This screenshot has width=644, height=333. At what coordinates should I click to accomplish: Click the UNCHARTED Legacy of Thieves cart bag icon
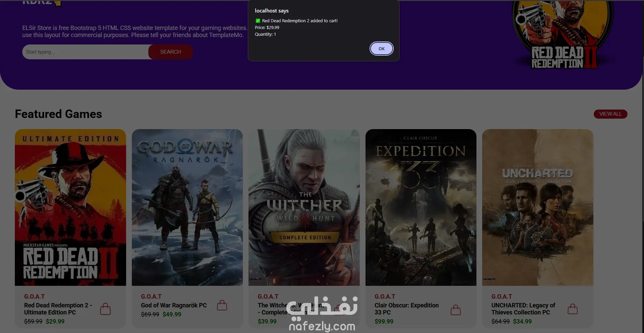pyautogui.click(x=573, y=309)
